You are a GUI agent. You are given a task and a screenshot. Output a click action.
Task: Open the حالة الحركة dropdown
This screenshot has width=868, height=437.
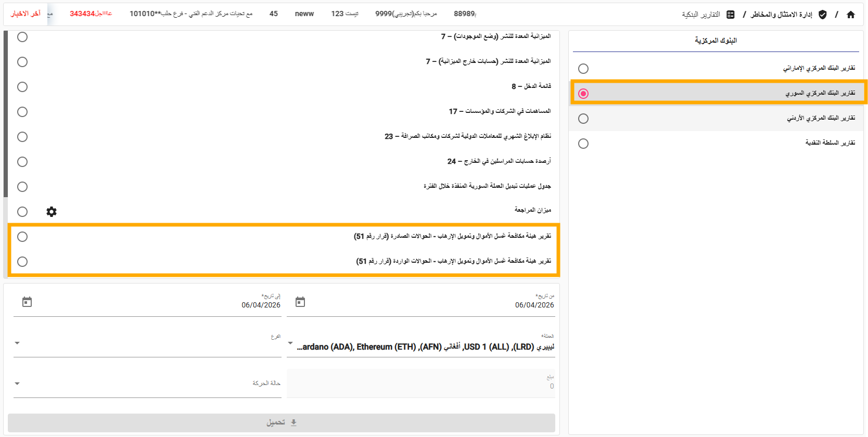point(17,384)
